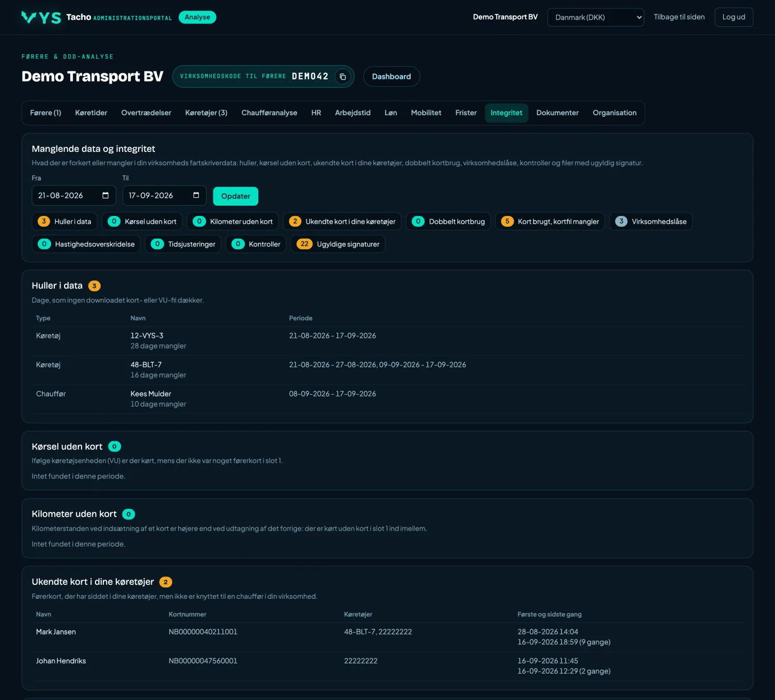The image size is (775, 700).
Task: Click the text 16 dage mangler
Action: click(158, 375)
